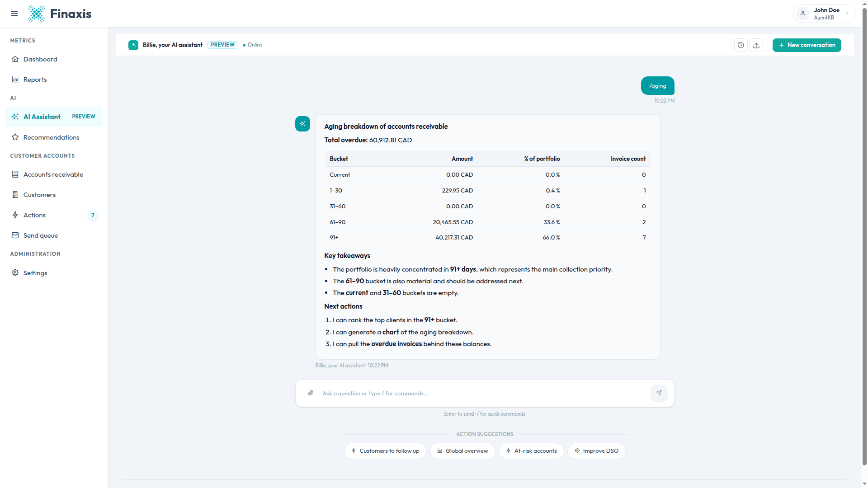Image resolution: width=868 pixels, height=488 pixels.
Task: Click the Customers building icon
Action: [x=15, y=195]
